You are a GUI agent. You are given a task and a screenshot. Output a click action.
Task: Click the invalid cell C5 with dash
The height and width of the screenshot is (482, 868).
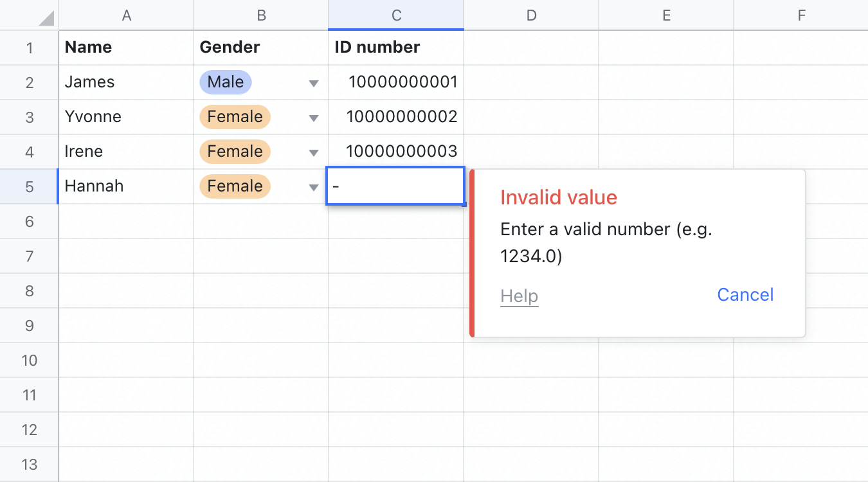[395, 186]
